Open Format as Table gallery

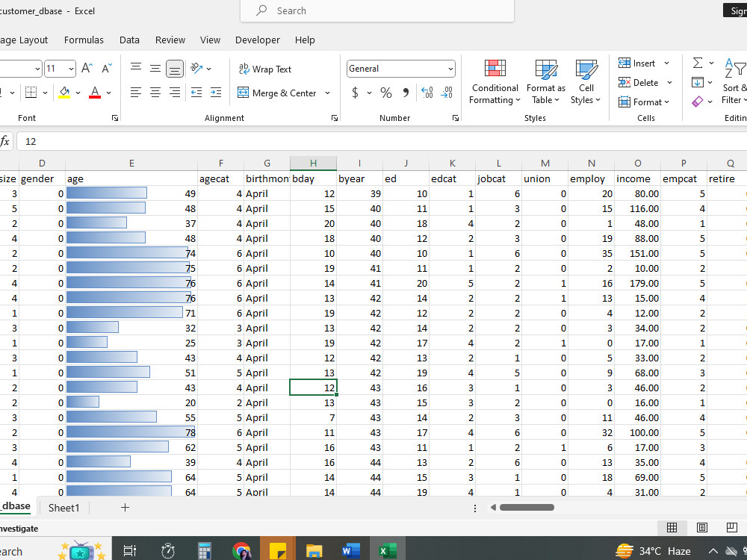pos(546,81)
